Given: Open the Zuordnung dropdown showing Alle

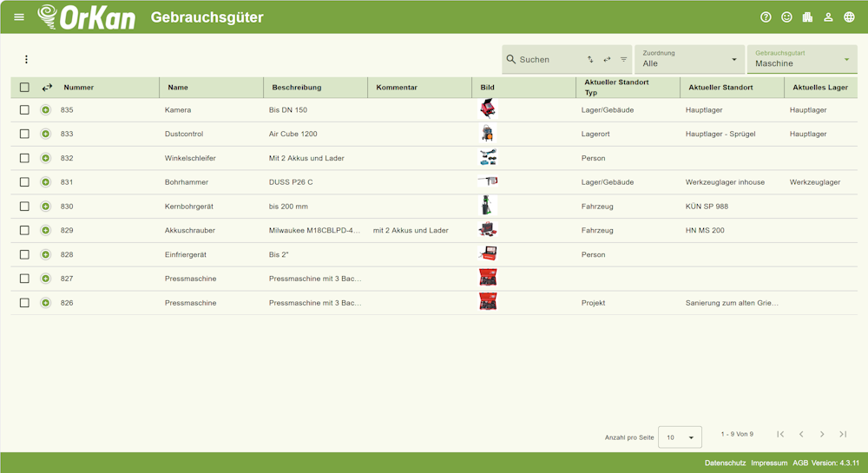Looking at the screenshot, I should point(689,59).
